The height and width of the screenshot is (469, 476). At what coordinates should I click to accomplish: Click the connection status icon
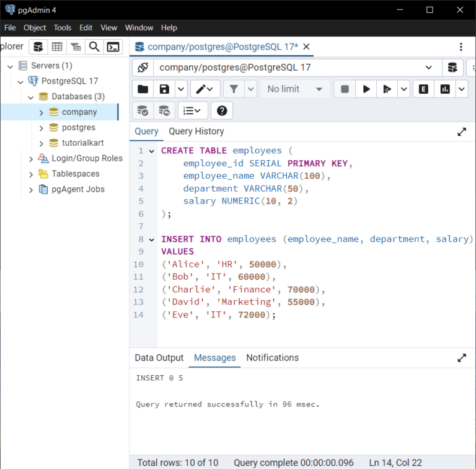point(143,68)
